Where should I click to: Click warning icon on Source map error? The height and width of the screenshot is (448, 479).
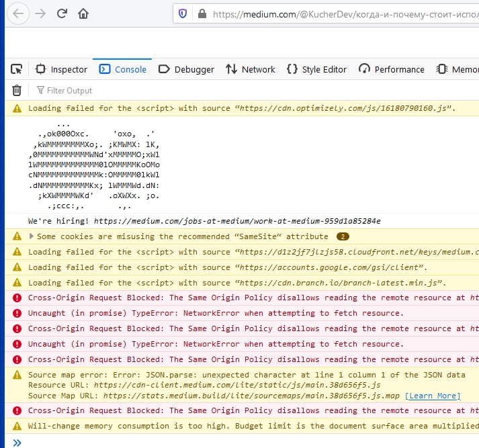17,375
